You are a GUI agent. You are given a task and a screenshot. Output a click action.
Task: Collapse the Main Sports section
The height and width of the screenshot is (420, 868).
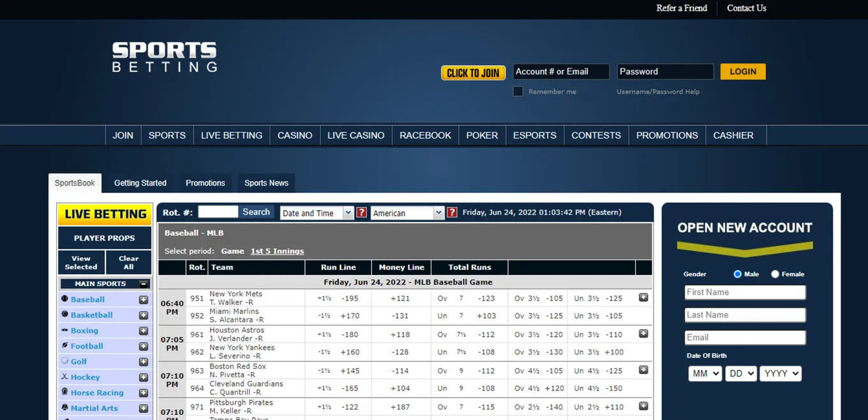coord(144,284)
